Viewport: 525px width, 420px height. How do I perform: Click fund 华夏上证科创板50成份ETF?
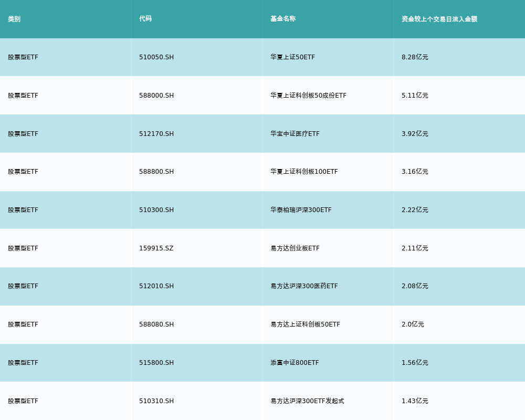pyautogui.click(x=308, y=96)
